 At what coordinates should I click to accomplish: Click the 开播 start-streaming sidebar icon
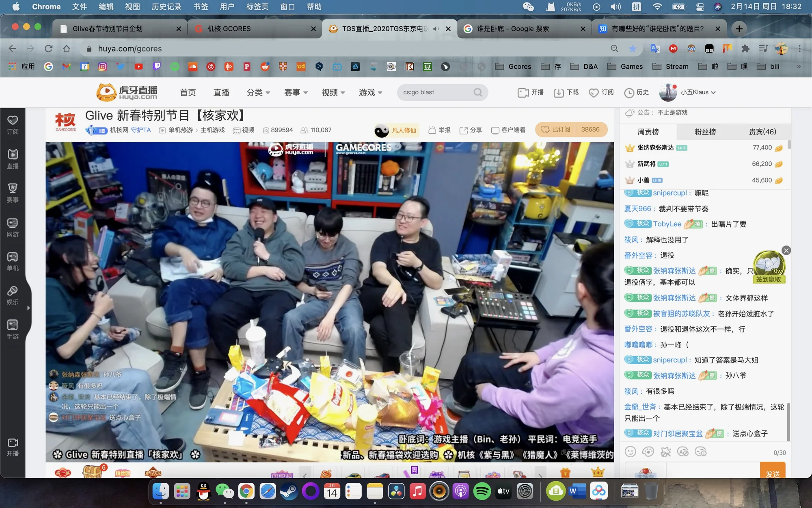tap(13, 447)
